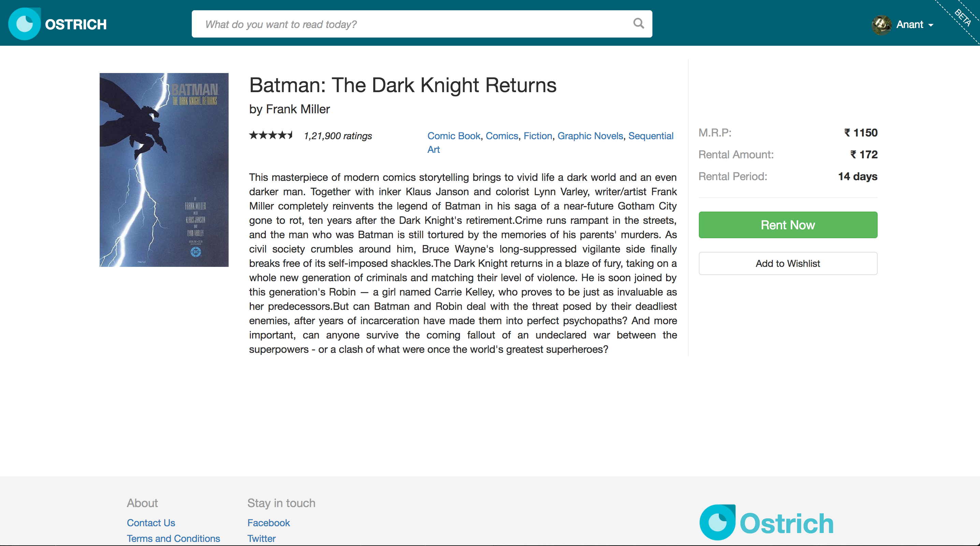Click the Ostrich logo icon in header
Viewport: 980px width, 546px height.
(x=24, y=24)
